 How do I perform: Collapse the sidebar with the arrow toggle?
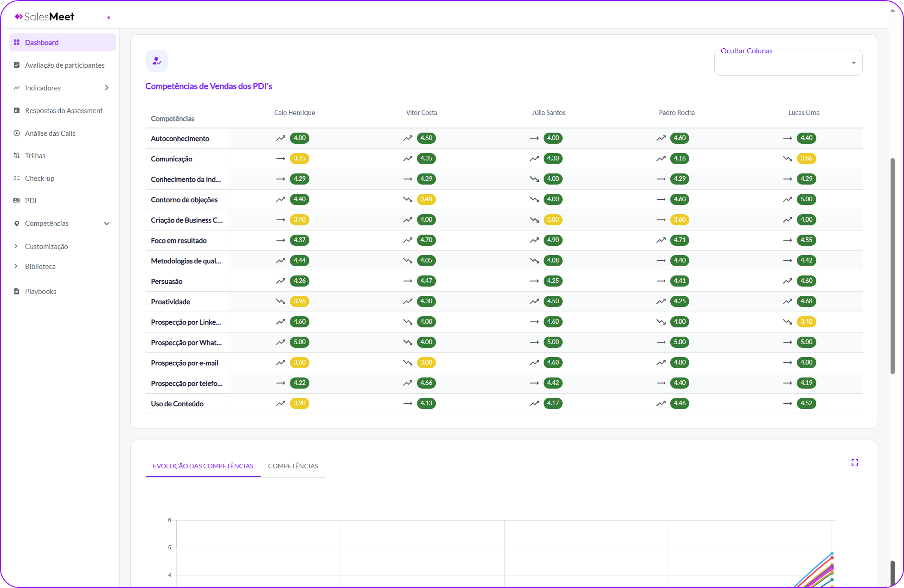(x=109, y=18)
